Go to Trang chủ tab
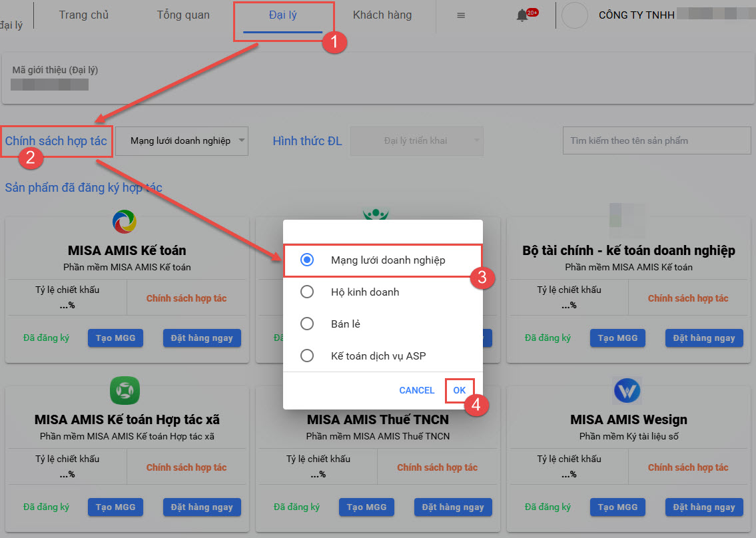The width and height of the screenshot is (756, 538). (84, 15)
